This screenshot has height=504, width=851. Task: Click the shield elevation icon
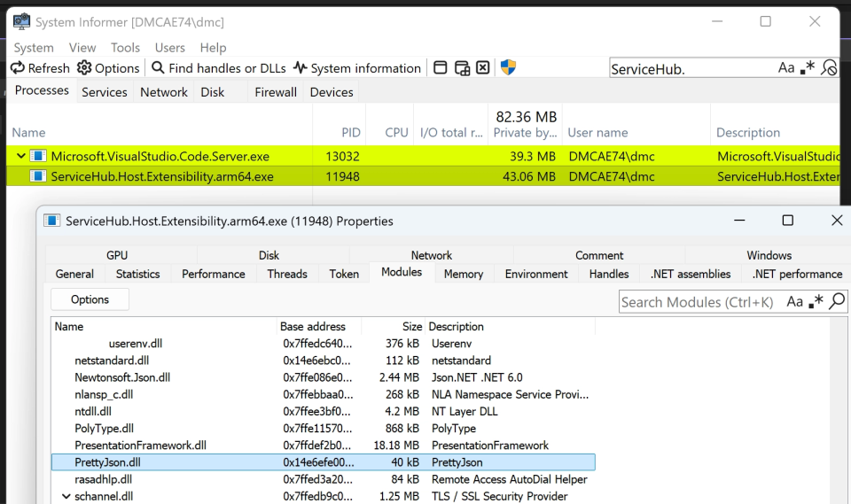(508, 67)
